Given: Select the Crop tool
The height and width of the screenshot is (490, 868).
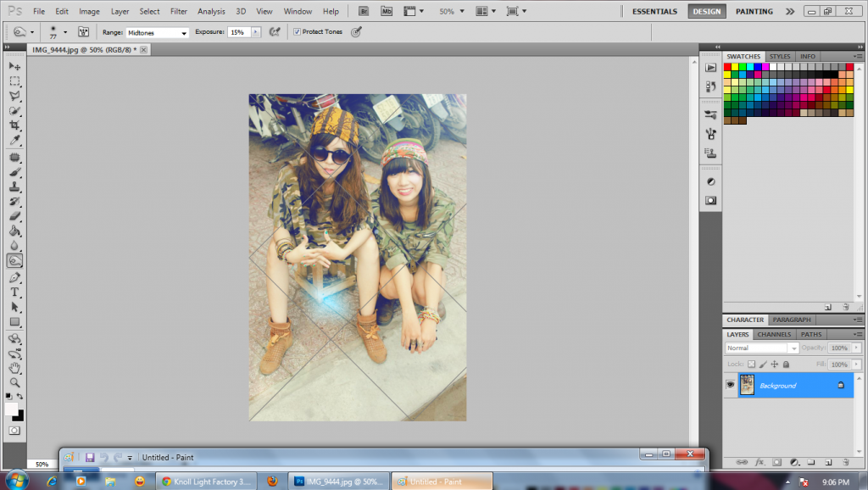Looking at the screenshot, I should pyautogui.click(x=14, y=125).
